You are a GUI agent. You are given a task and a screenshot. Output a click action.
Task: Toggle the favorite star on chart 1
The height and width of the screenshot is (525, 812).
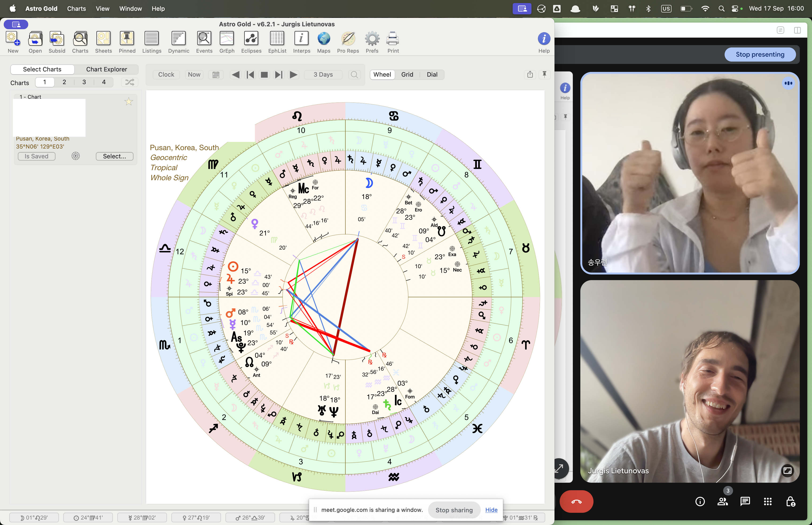(129, 102)
